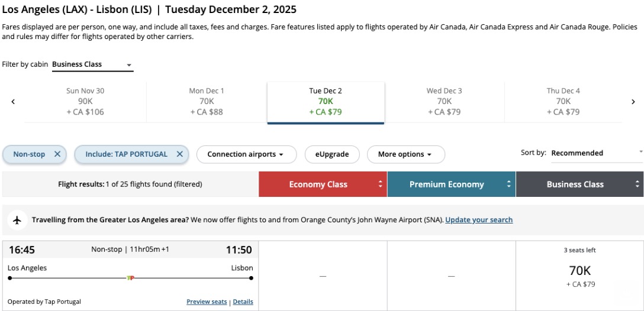This screenshot has height=311, width=644.
Task: Open the Filter by cabin dropdown
Action: point(92,64)
